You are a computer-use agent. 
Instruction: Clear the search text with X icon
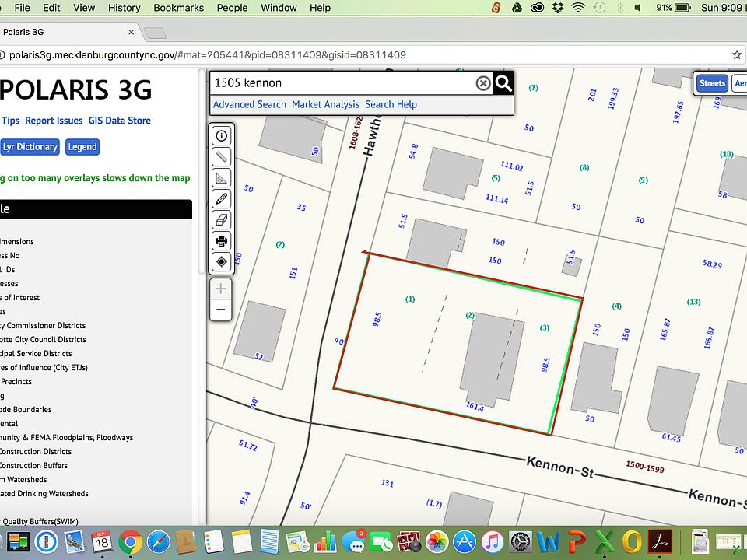pos(483,83)
